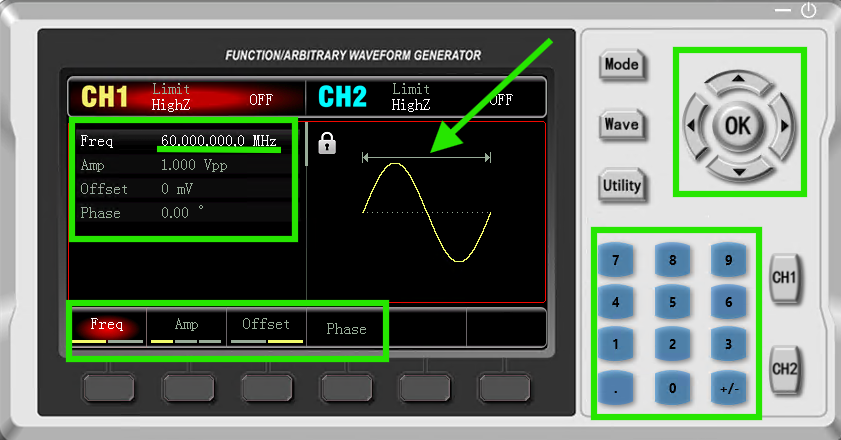Click the CH1 OFF status text
The image size is (841, 440).
pos(261,100)
